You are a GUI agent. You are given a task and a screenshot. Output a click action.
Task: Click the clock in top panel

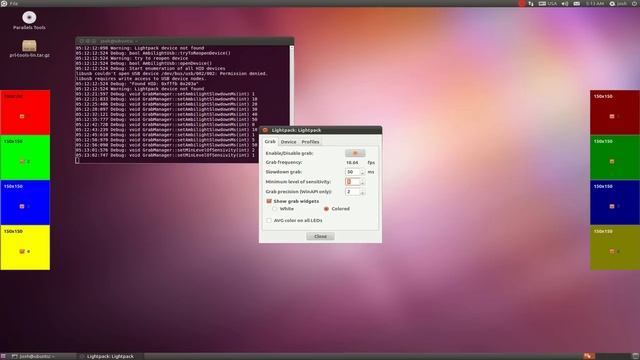pyautogui.click(x=595, y=3)
